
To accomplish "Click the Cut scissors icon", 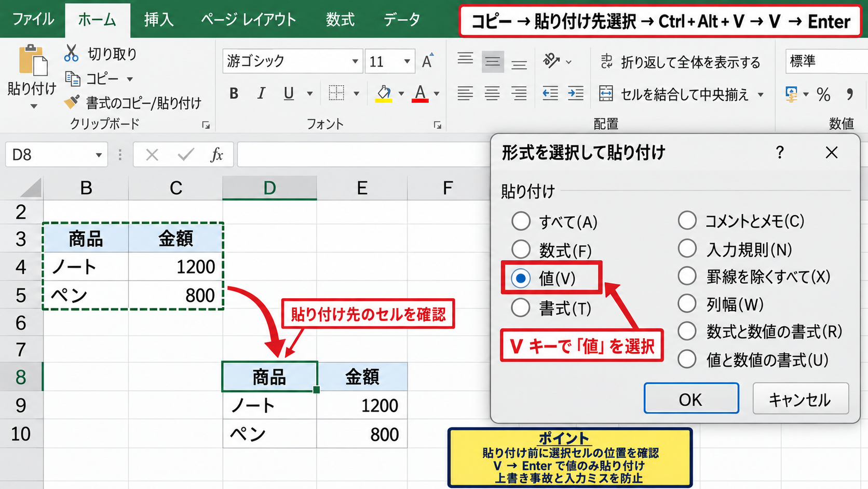I will click(x=71, y=53).
